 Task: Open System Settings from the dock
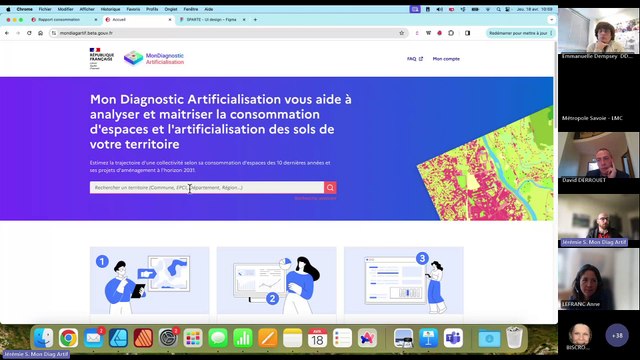(168, 338)
